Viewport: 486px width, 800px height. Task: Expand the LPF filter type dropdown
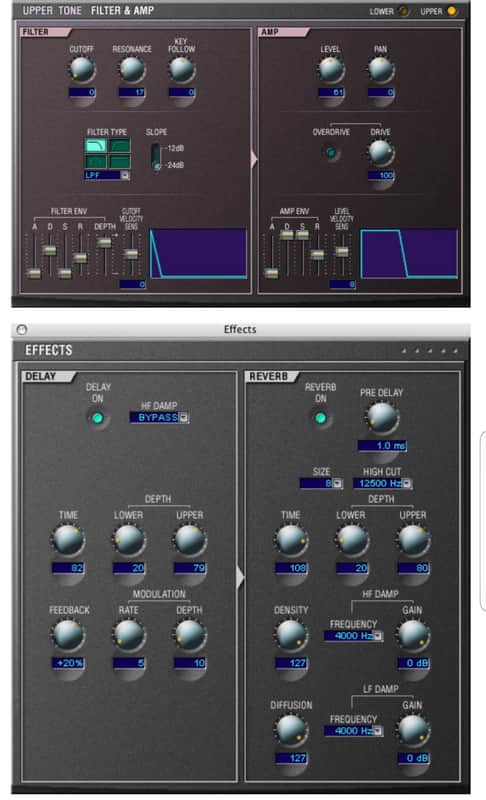coord(107,175)
